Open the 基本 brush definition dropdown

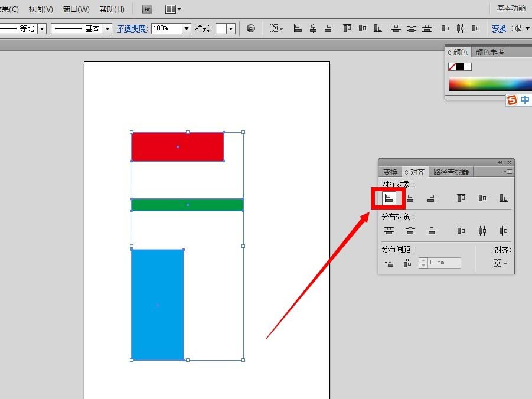[x=107, y=28]
